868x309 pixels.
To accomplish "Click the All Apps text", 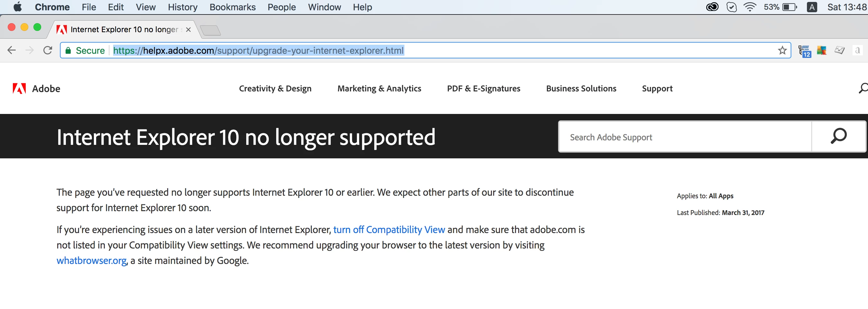I will [721, 196].
